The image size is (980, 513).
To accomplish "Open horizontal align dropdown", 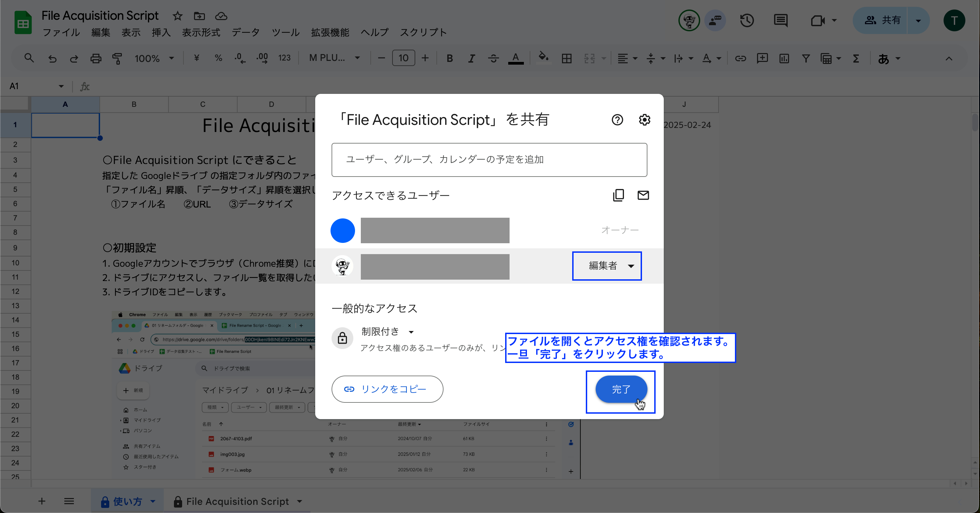I will click(x=627, y=59).
